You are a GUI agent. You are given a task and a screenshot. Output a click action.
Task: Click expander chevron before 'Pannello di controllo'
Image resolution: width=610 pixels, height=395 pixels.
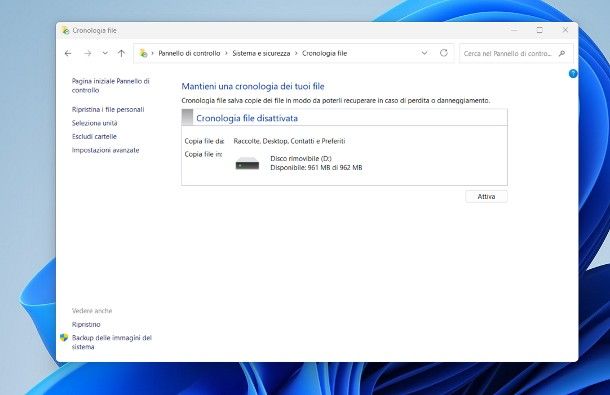pyautogui.click(x=153, y=53)
